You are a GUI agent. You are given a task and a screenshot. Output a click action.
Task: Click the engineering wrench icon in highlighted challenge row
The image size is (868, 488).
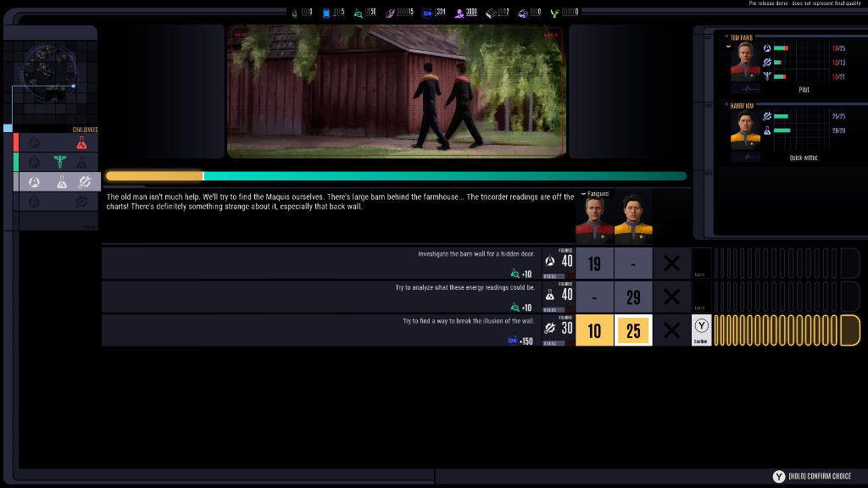(x=84, y=181)
